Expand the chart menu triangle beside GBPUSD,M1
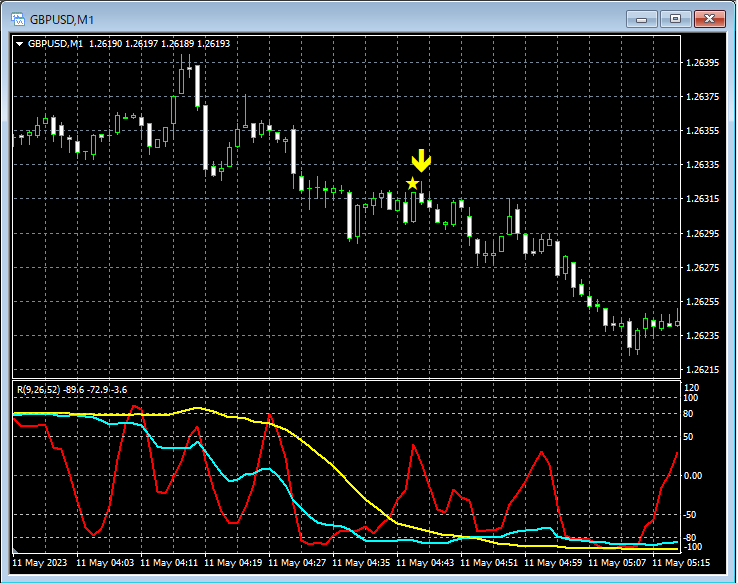The image size is (738, 583). click(x=19, y=44)
